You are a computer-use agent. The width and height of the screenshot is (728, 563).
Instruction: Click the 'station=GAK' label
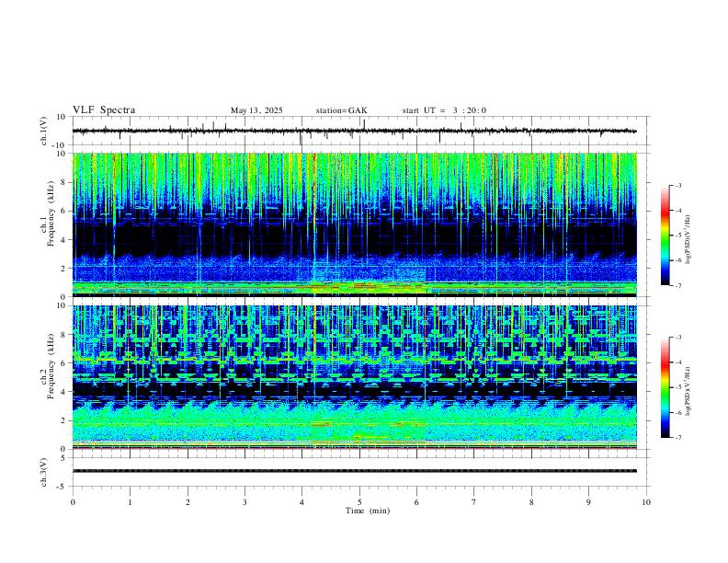point(342,110)
